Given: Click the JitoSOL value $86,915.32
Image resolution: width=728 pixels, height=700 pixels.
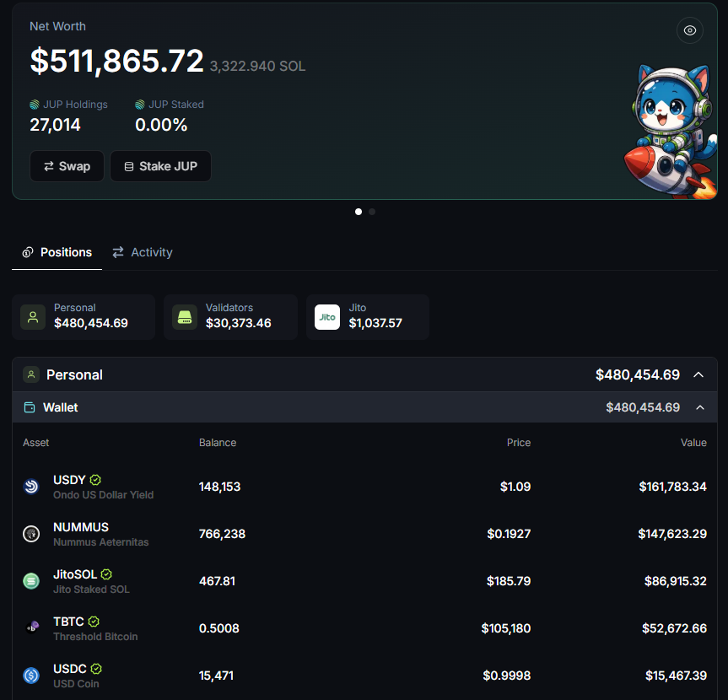Looking at the screenshot, I should coord(676,581).
